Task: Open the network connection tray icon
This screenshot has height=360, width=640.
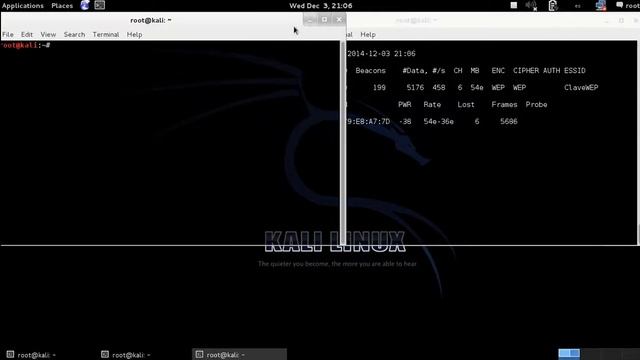Action: (x=601, y=5)
